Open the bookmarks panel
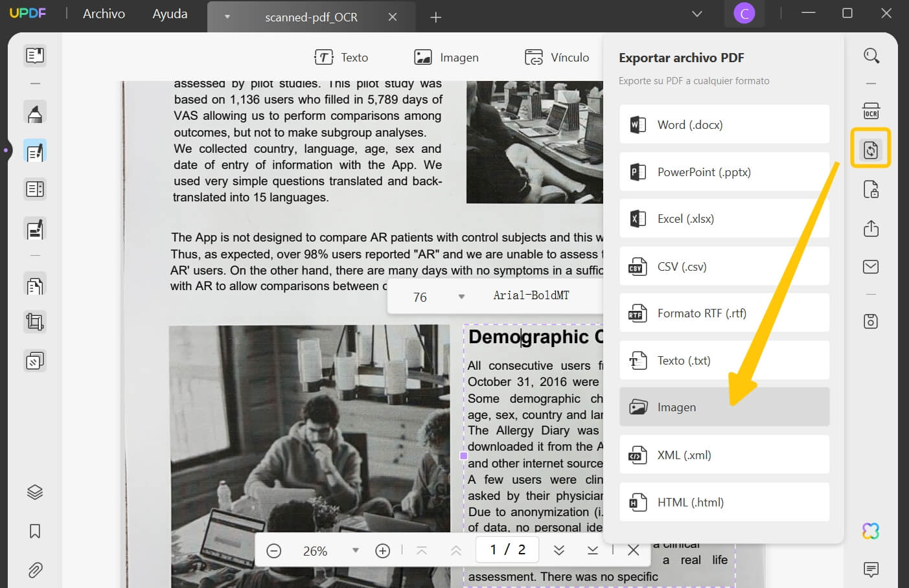 [x=34, y=531]
